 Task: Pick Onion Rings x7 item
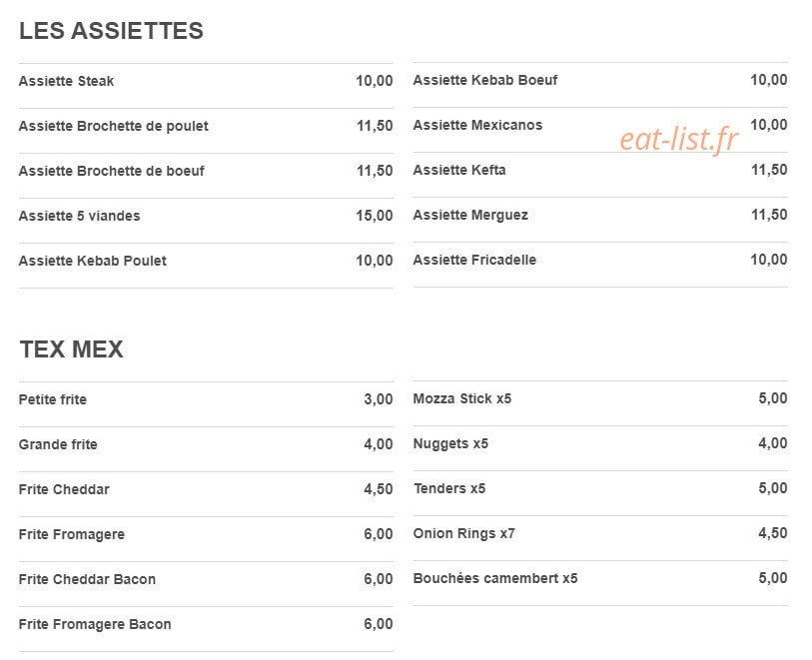tap(600, 534)
